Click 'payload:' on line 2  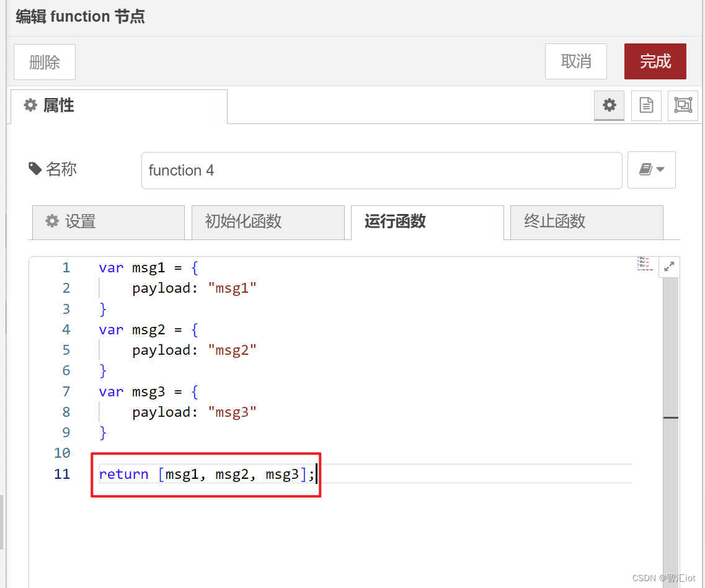click(164, 288)
